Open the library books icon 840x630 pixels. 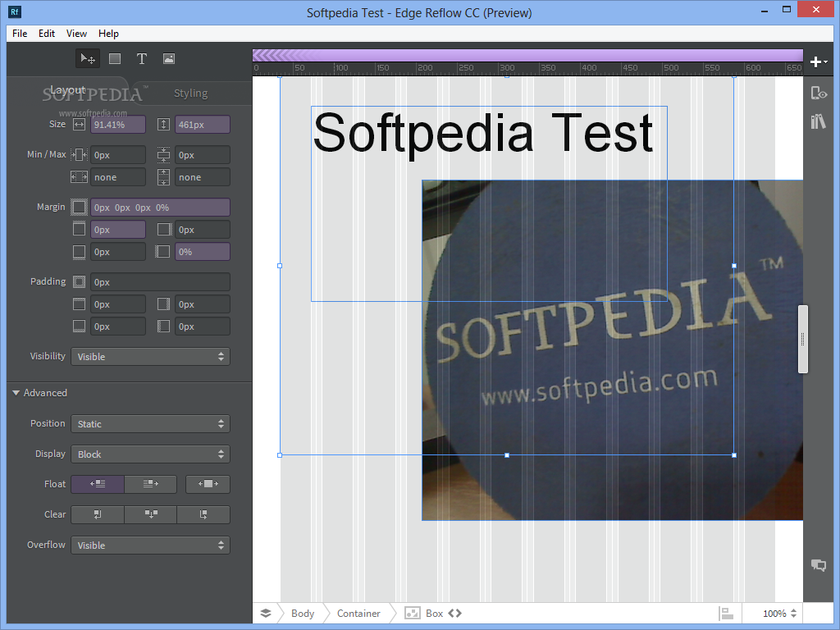click(818, 121)
